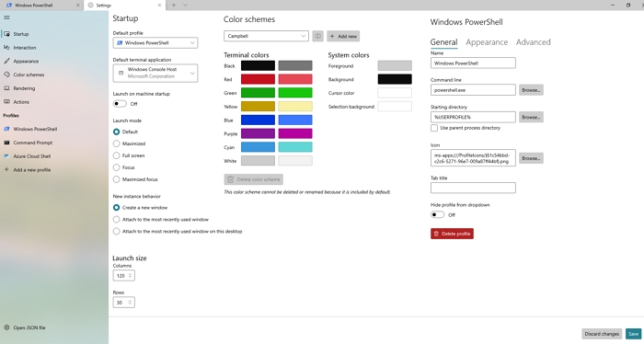Image resolution: width=644 pixels, height=344 pixels.
Task: Click the bright Purple color swatch
Action: tap(295, 133)
